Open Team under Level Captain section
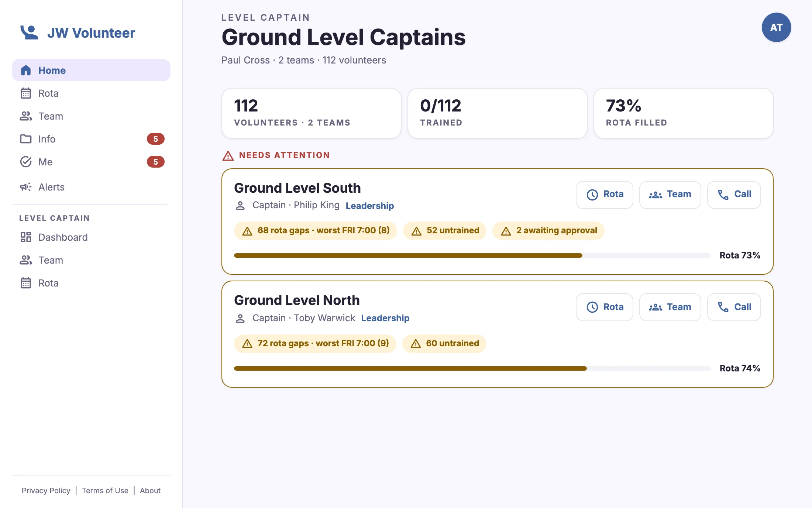Image resolution: width=812 pixels, height=508 pixels. click(91, 260)
